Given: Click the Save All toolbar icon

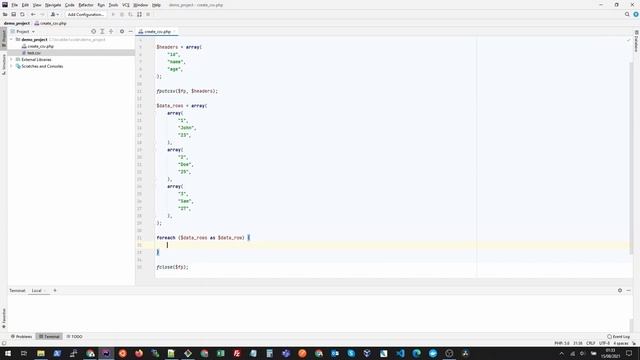Looking at the screenshot, I should tap(13, 14).
